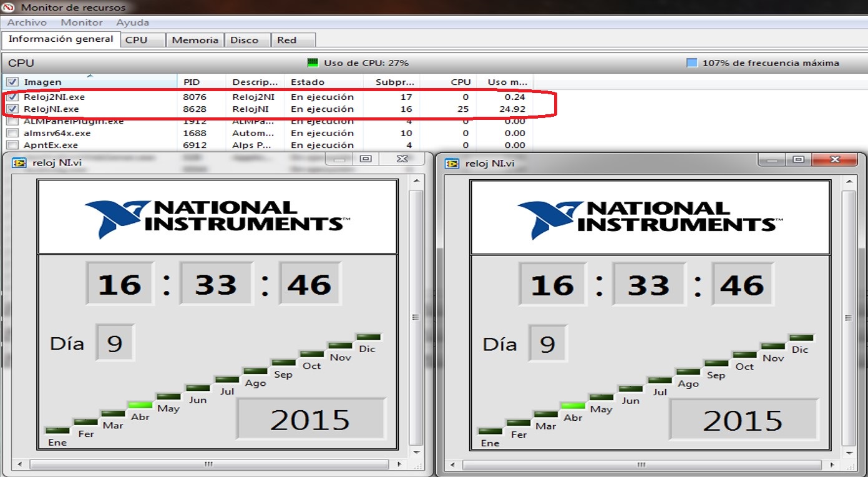868x477 pixels.
Task: Click the Oct month LED in left clock
Action: tap(311, 353)
